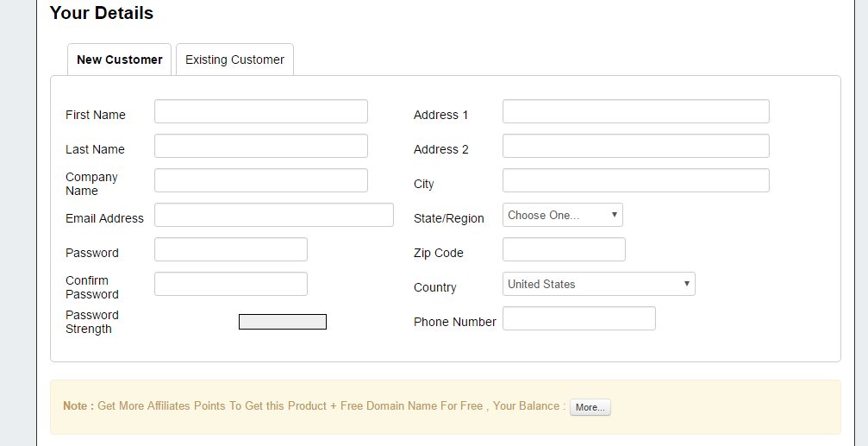This screenshot has width=868, height=446.
Task: Open the Existing Customer tab
Action: tap(234, 60)
